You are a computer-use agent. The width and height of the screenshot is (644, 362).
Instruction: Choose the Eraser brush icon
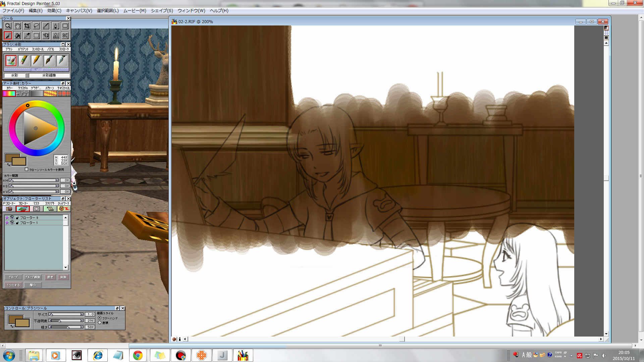point(23,60)
